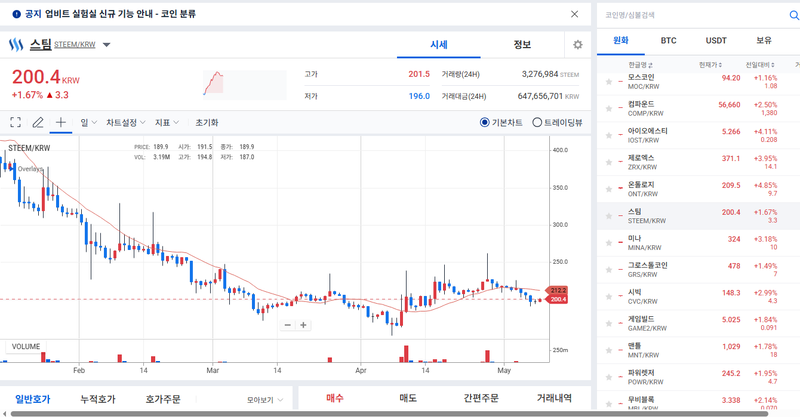Favorite 시빅 with its star
This screenshot has width=800, height=417.
tap(609, 297)
